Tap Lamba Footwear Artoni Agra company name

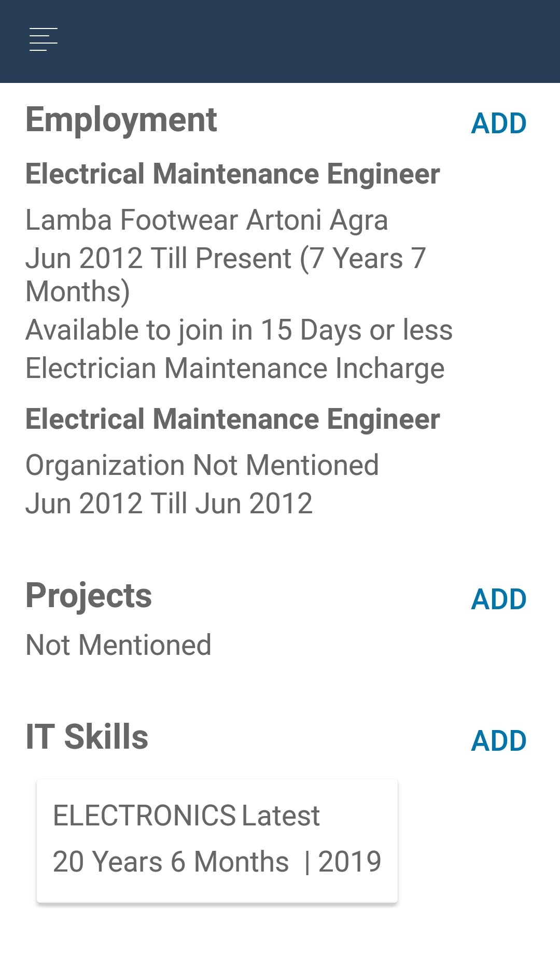click(x=206, y=220)
